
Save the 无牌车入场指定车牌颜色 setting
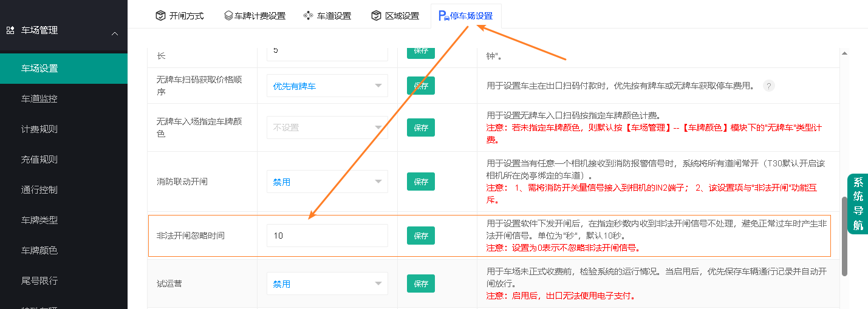pyautogui.click(x=421, y=128)
